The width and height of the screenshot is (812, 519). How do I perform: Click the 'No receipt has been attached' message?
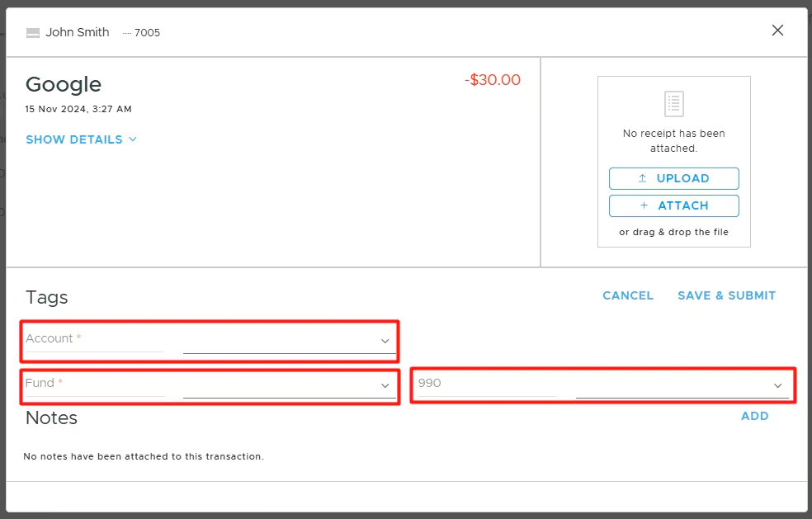coord(673,141)
